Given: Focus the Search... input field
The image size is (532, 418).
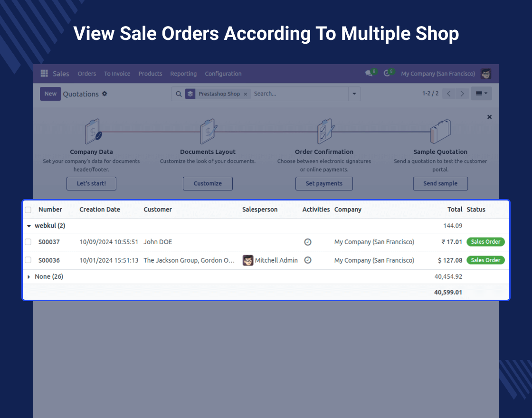Looking at the screenshot, I should (300, 94).
